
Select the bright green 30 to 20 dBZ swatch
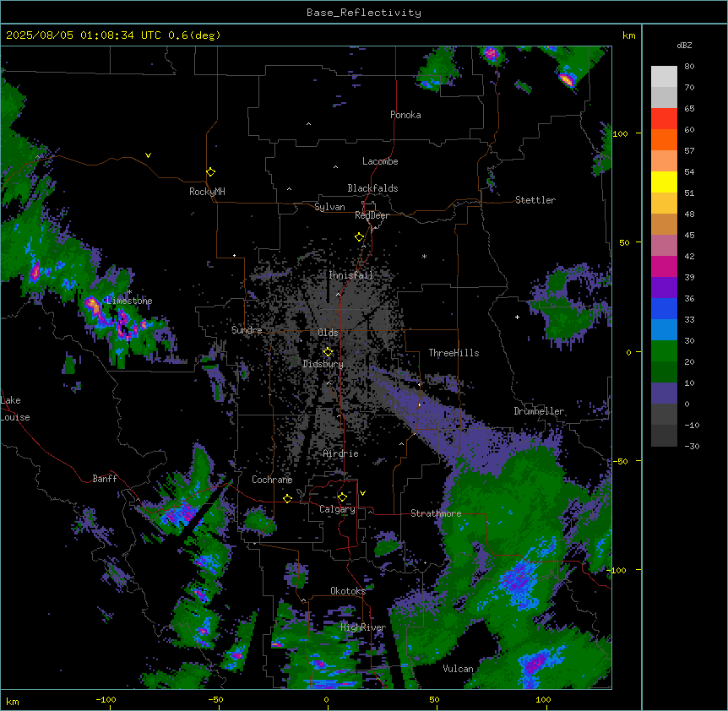pos(664,351)
